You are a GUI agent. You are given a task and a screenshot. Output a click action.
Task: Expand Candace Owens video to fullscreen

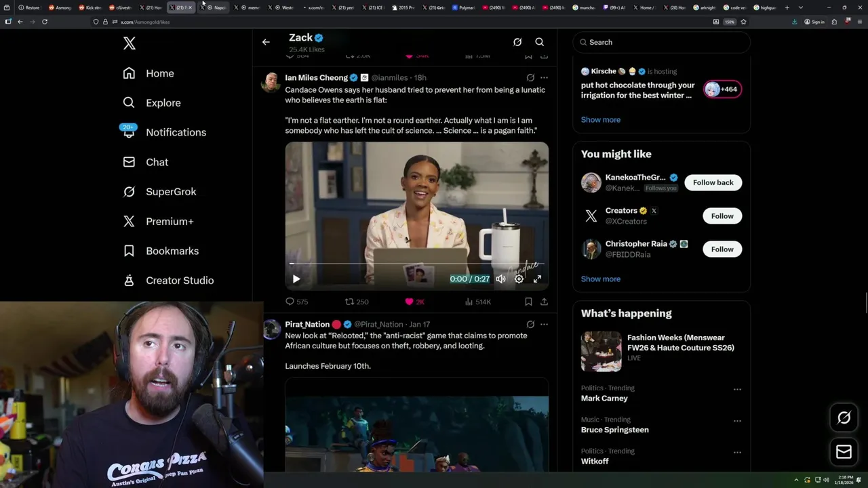(537, 279)
